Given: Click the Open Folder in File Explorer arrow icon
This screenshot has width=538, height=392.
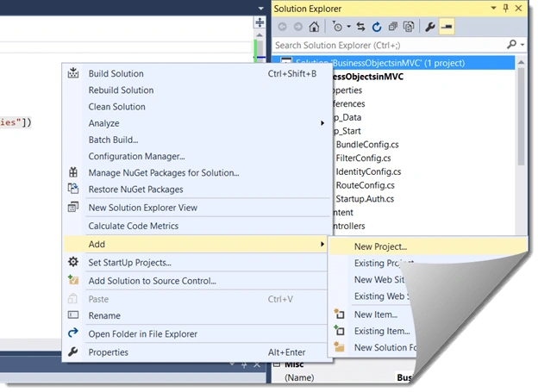Looking at the screenshot, I should tap(73, 333).
